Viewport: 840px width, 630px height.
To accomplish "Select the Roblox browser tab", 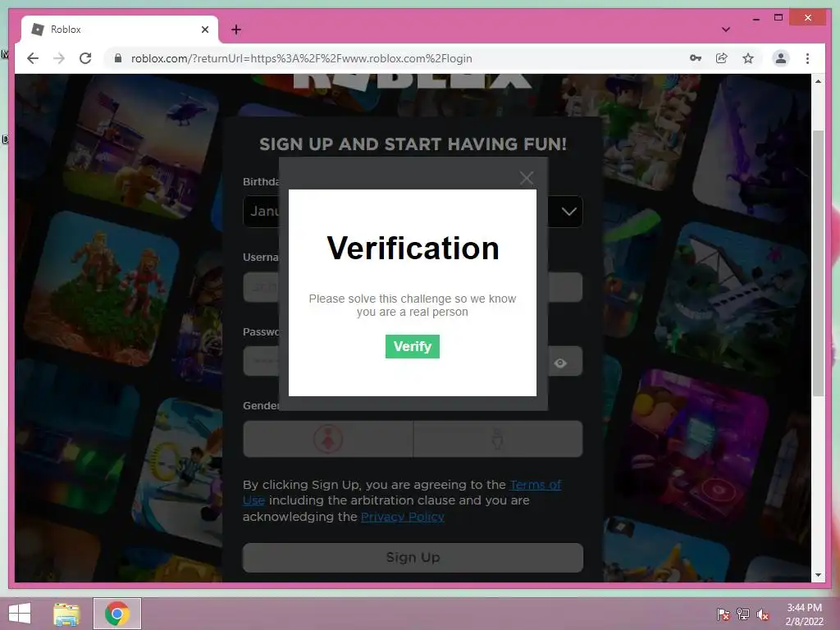I will pos(120,30).
